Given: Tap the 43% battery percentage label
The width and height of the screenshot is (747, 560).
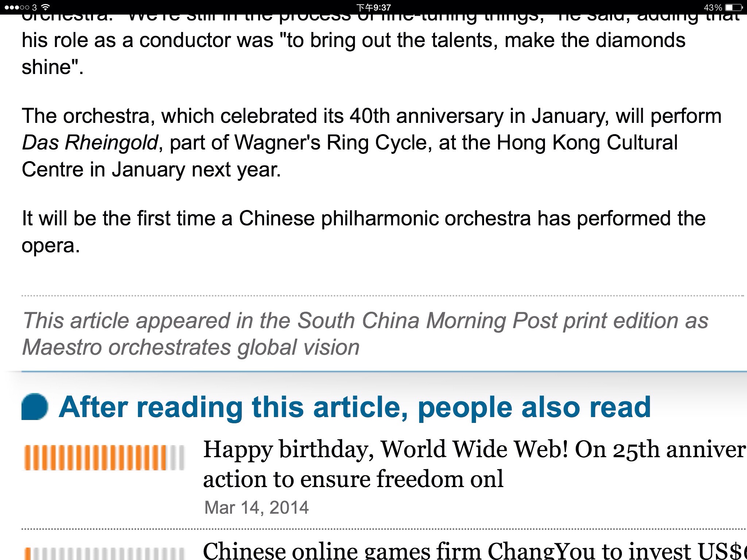Looking at the screenshot, I should pos(713,7).
